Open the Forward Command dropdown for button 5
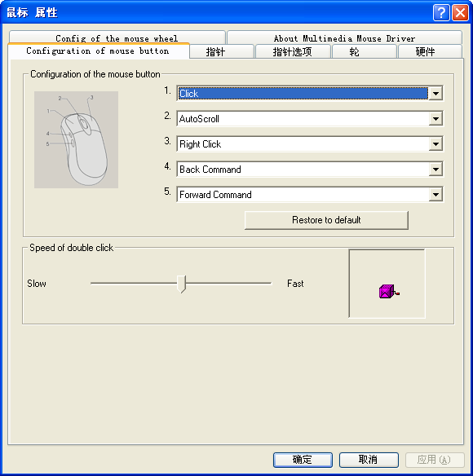 click(x=435, y=194)
